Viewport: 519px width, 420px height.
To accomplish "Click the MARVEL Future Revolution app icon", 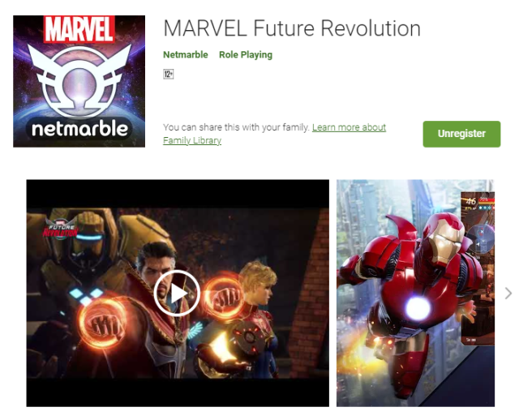I will (79, 81).
